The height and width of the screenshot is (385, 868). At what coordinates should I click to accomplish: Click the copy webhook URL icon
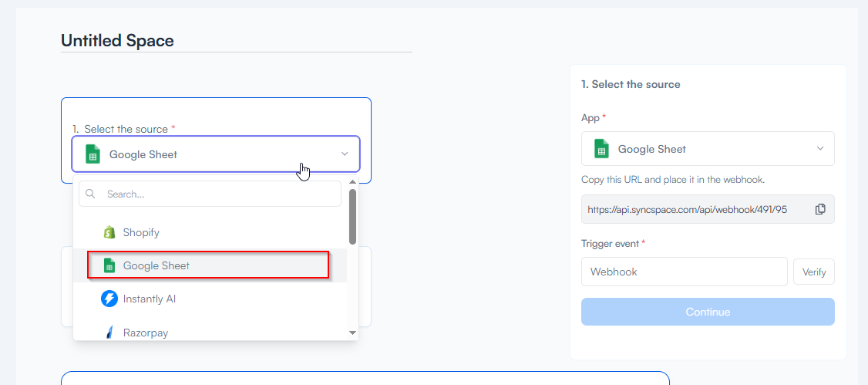coord(820,209)
